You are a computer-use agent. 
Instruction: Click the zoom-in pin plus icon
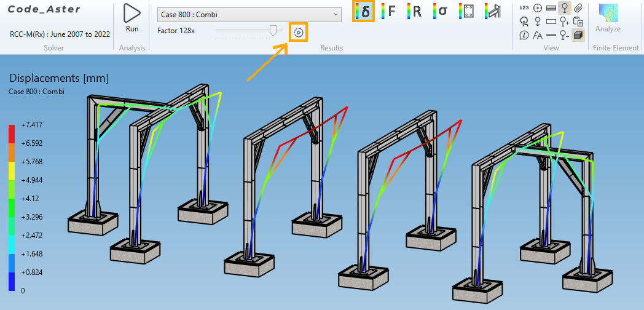pos(564,22)
